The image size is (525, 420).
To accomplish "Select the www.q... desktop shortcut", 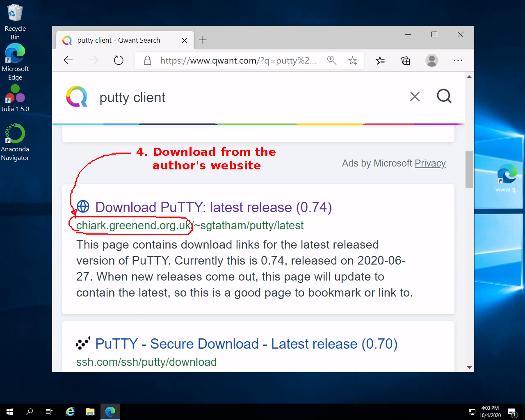I will pyautogui.click(x=507, y=178).
